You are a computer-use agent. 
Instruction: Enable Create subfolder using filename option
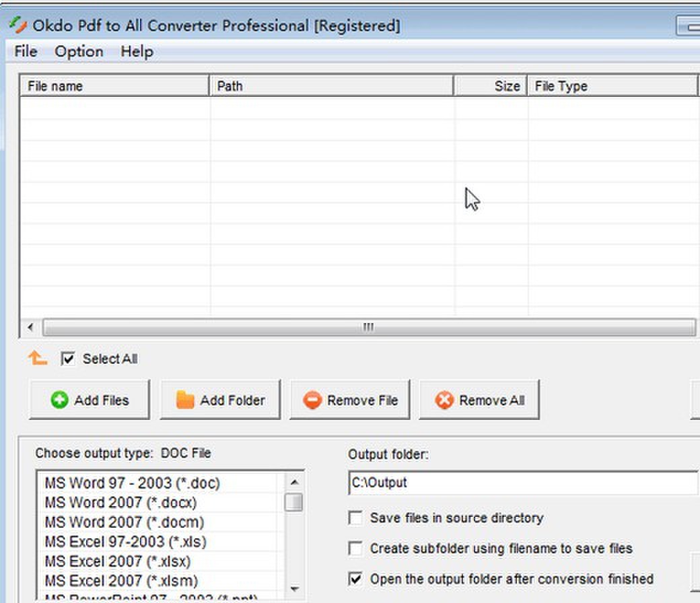point(355,548)
